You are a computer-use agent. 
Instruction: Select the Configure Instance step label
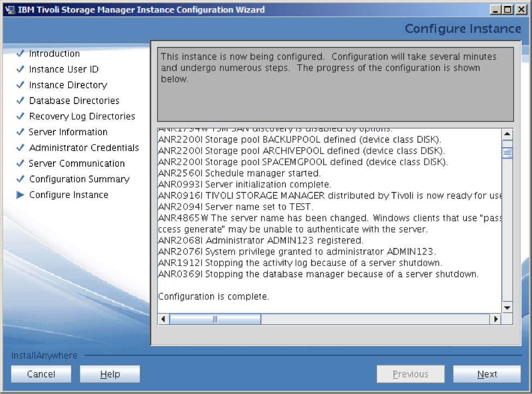tap(69, 195)
